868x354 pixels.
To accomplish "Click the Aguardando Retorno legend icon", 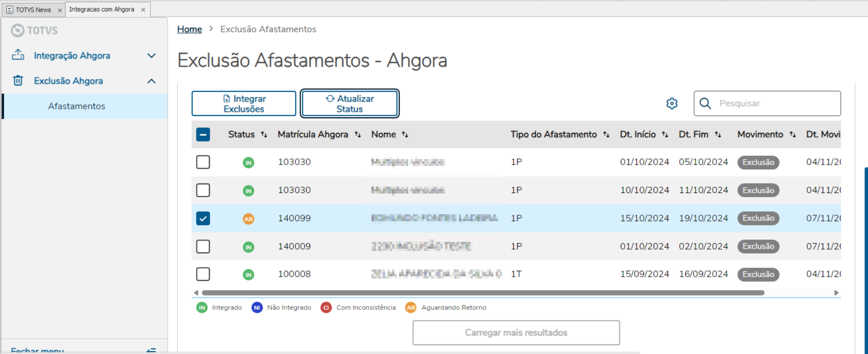I will [411, 308].
